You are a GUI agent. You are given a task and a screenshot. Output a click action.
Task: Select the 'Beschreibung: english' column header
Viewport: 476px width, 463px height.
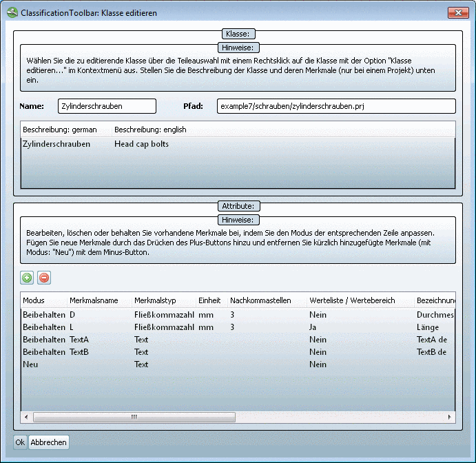click(150, 130)
